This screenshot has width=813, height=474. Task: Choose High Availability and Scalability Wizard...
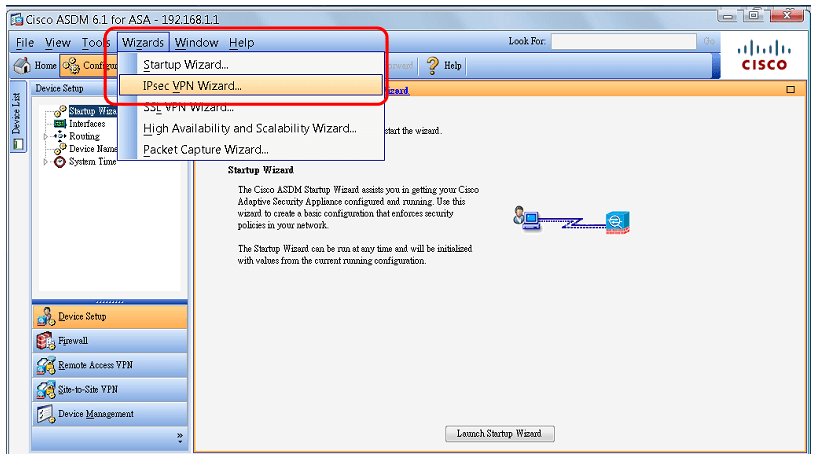pos(251,129)
